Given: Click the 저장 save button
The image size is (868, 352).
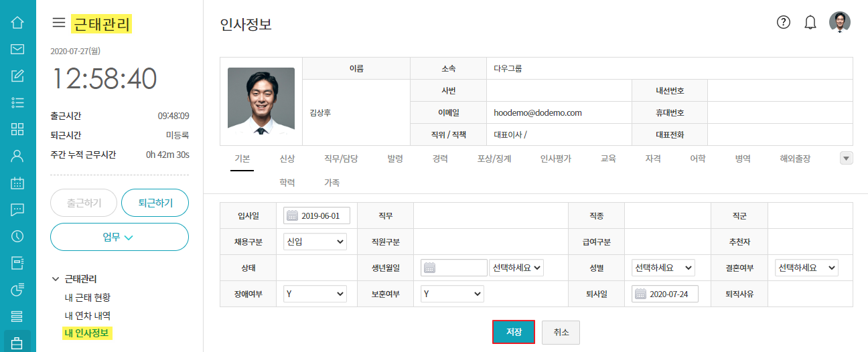Looking at the screenshot, I should [514, 332].
